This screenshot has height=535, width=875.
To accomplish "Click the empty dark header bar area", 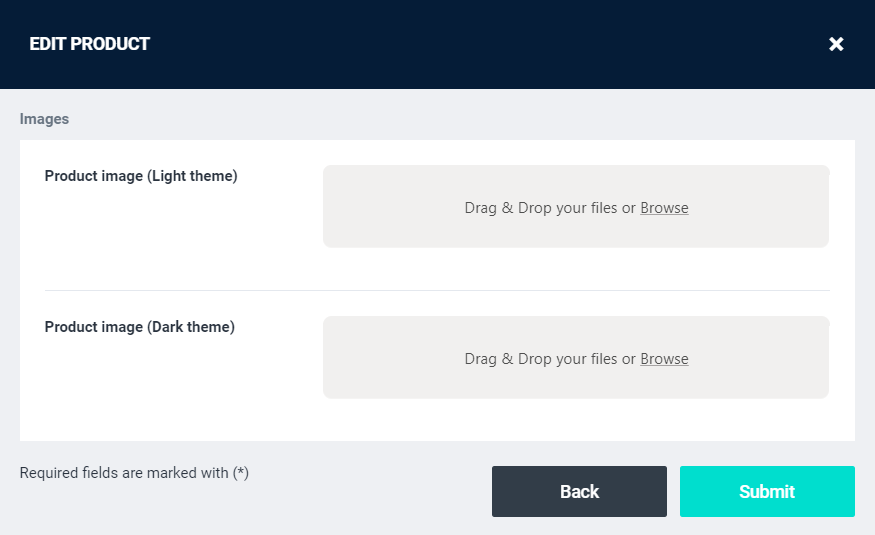I will [x=480, y=44].
